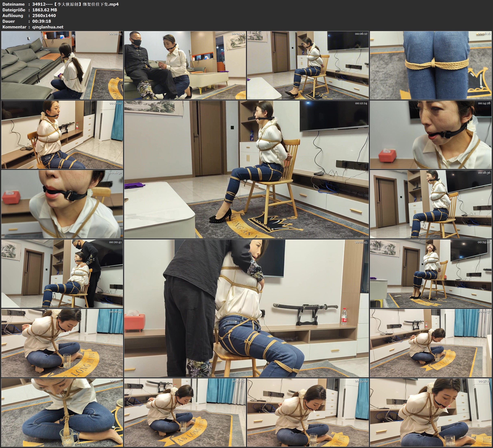This screenshot has width=493, height=448.
Task: Click the qinglanhua.net comment text
Action: click(48, 27)
